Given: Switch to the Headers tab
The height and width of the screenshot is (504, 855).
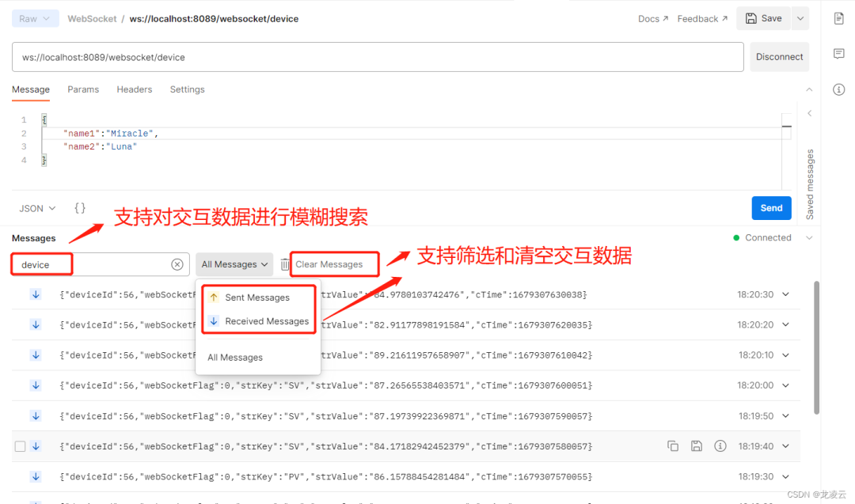Looking at the screenshot, I should (134, 89).
